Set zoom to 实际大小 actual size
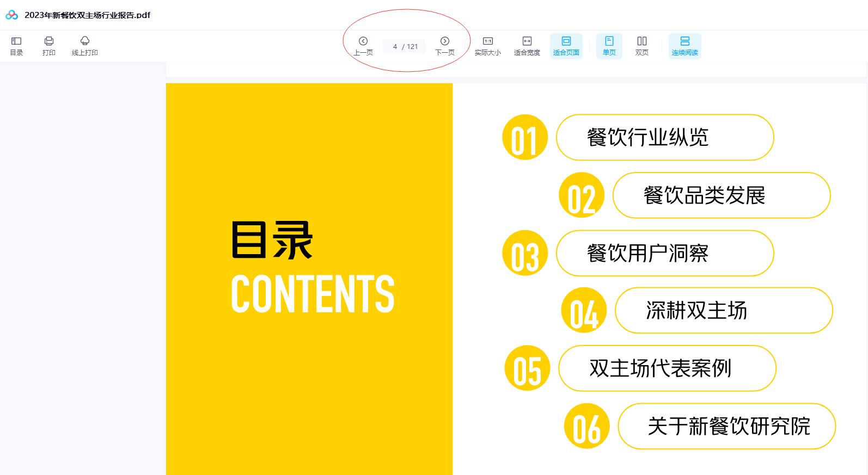The width and height of the screenshot is (868, 475). click(487, 46)
